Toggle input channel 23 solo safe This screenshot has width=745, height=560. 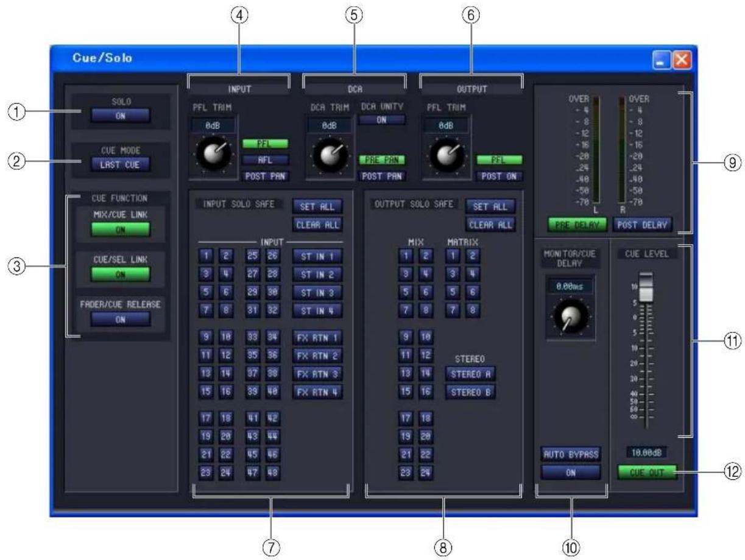206,472
